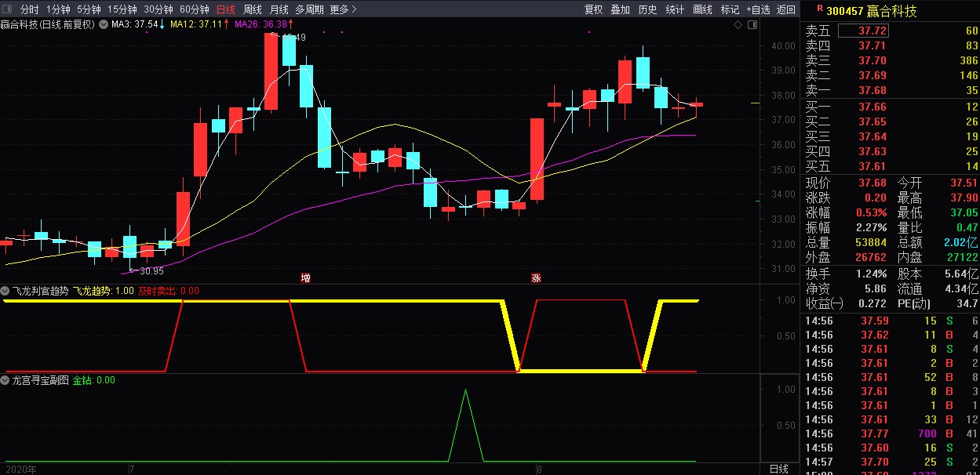Click the 买二 price 37.65
Viewport: 980px width, 475px height.
873,121
